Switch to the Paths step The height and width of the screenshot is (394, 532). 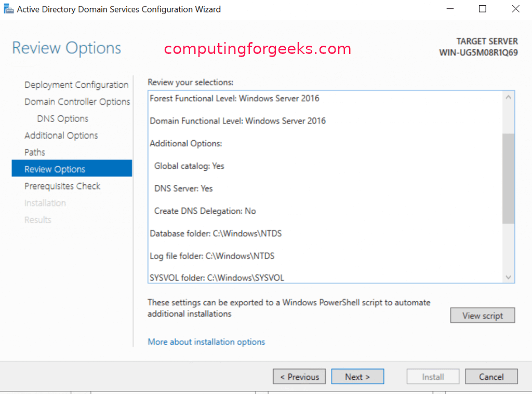click(x=35, y=153)
